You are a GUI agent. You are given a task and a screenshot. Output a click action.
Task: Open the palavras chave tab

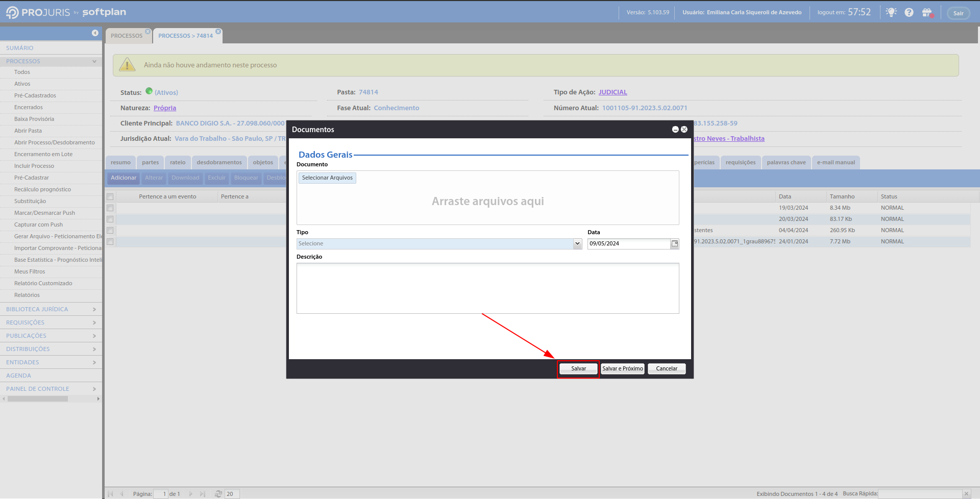(x=786, y=163)
